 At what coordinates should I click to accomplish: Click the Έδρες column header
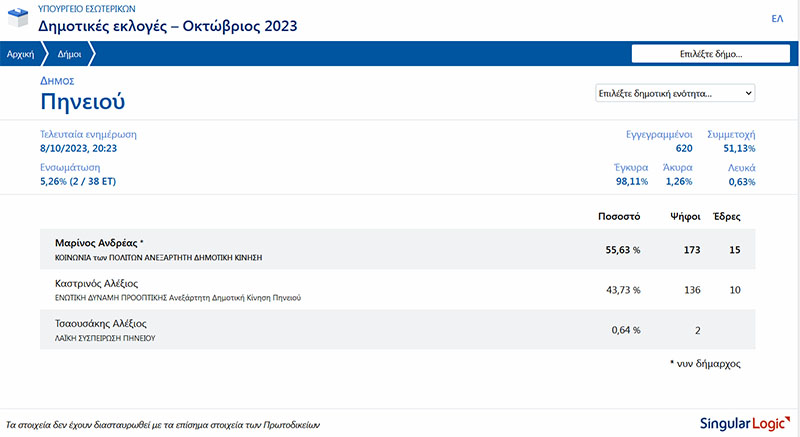(x=726, y=216)
